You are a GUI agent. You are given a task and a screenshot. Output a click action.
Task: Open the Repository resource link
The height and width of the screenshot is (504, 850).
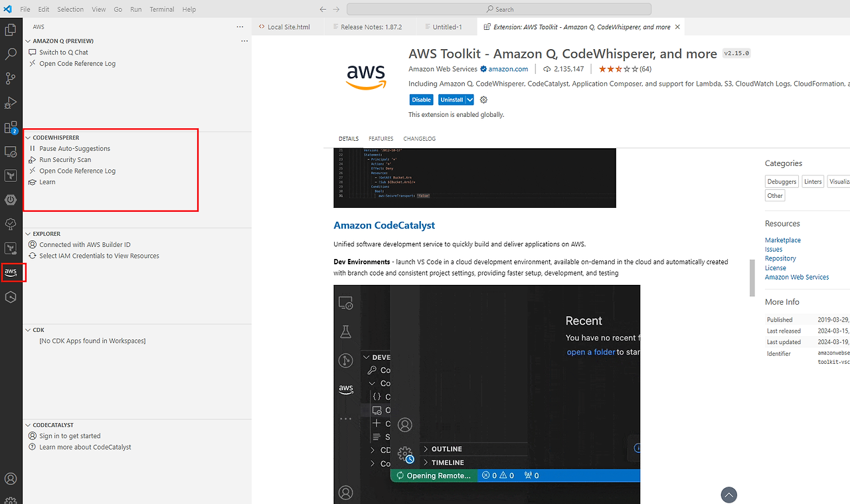pos(780,259)
